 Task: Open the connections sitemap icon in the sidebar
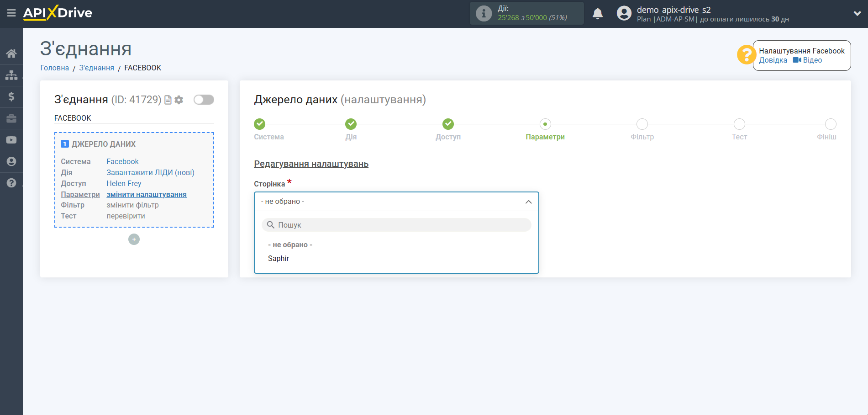pyautogui.click(x=11, y=75)
